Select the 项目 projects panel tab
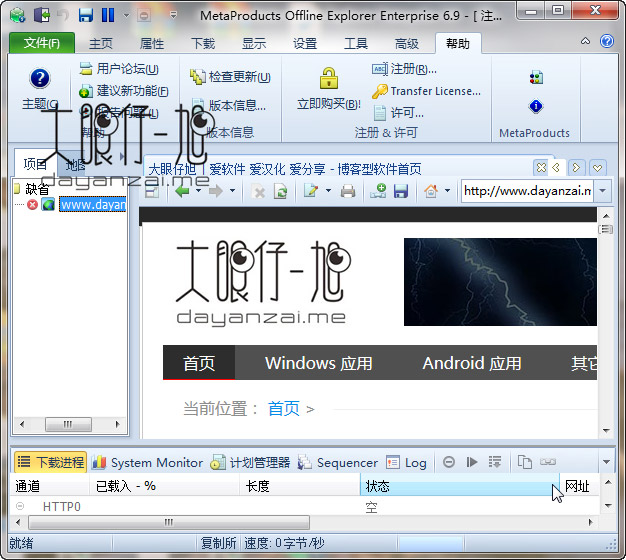The width and height of the screenshot is (626, 560). coord(35,164)
